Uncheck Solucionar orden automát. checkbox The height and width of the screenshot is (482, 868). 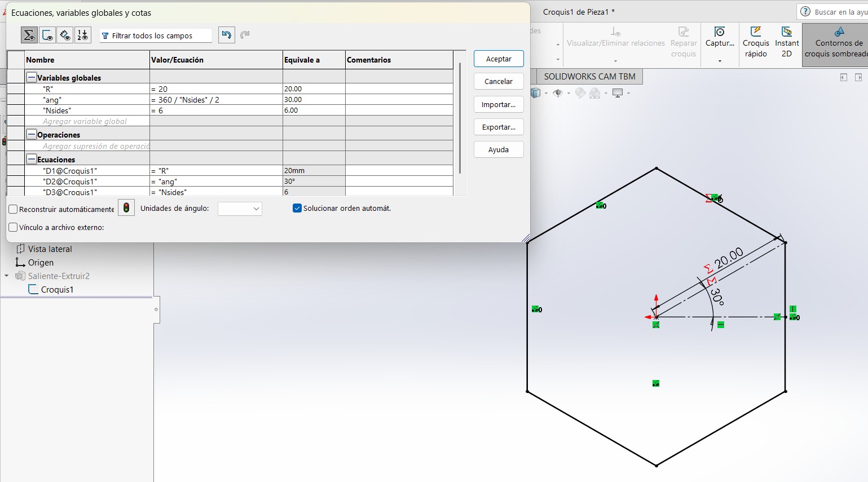[297, 208]
